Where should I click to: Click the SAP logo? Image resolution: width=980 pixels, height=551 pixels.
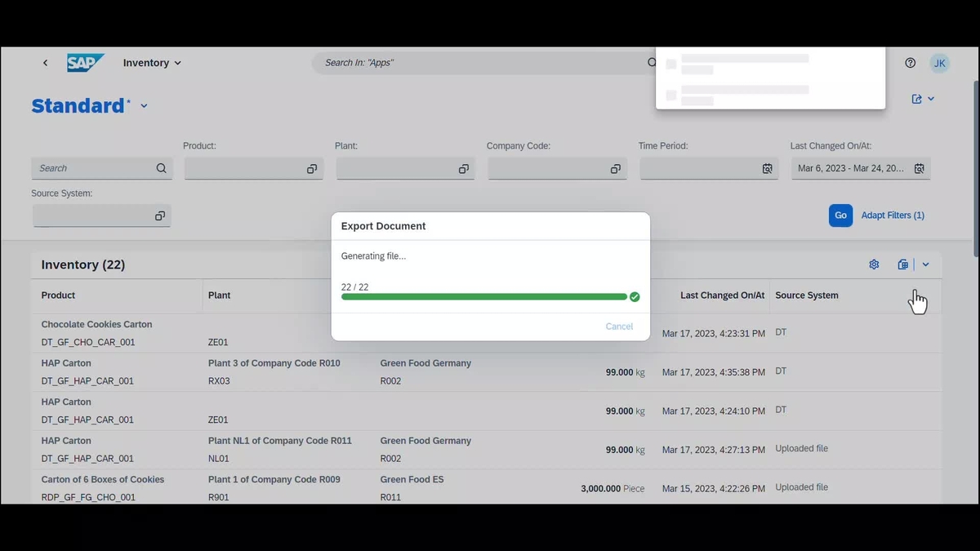(x=86, y=63)
